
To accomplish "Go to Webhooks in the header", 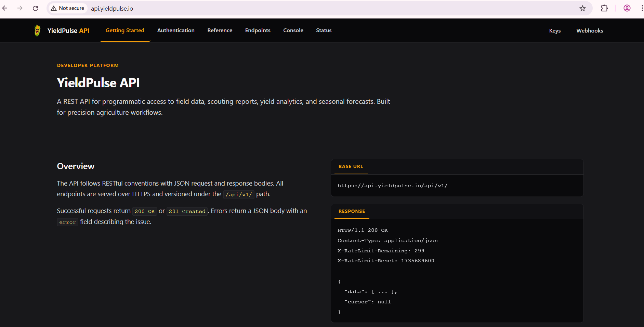I will pos(590,31).
